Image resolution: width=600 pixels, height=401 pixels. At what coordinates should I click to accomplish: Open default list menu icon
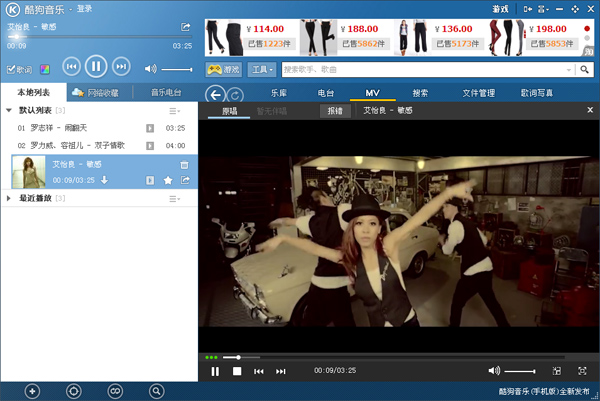174,111
